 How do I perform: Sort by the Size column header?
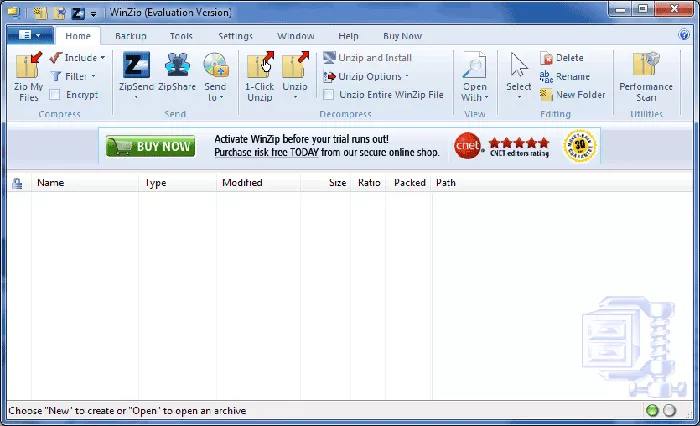325,183
